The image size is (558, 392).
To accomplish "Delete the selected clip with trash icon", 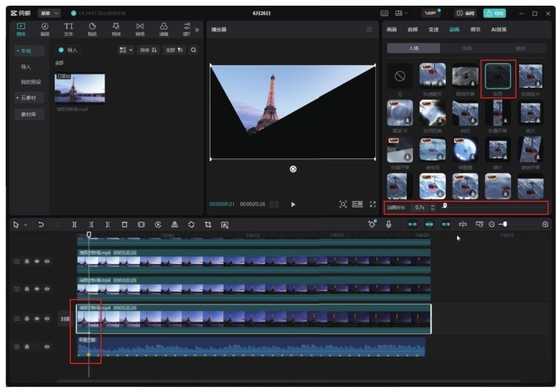I will [124, 224].
